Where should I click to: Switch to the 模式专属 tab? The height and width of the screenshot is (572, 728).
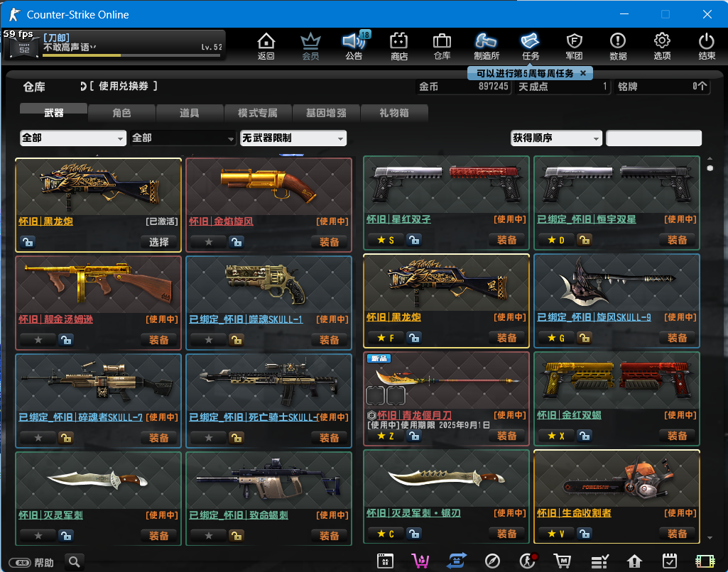pos(258,112)
